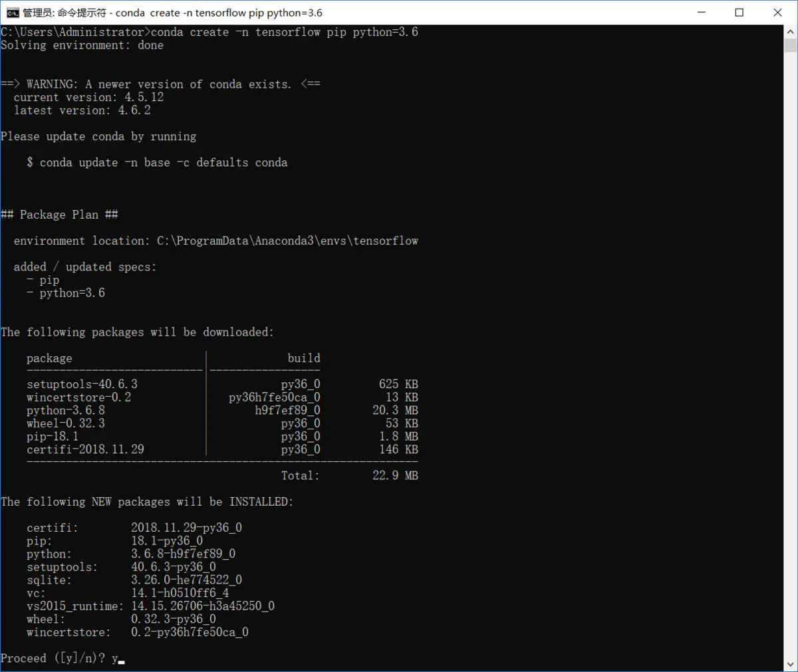Click the '- python=3.6' spec entry
This screenshot has width=798, height=672.
coord(66,293)
